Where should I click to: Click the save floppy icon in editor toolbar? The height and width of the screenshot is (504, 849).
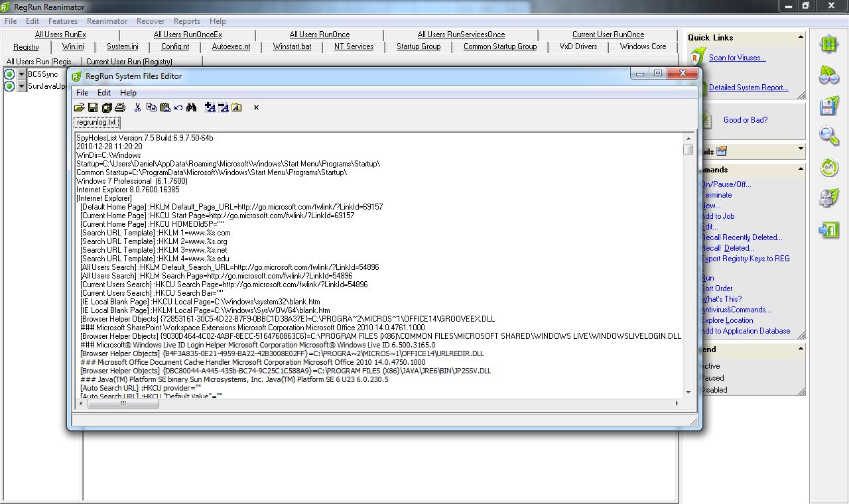[93, 107]
